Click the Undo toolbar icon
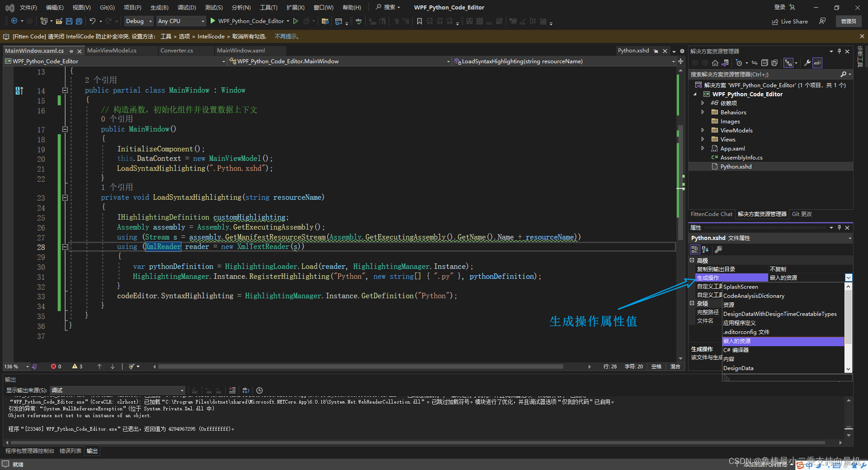Image resolution: width=868 pixels, height=470 pixels. (x=93, y=21)
